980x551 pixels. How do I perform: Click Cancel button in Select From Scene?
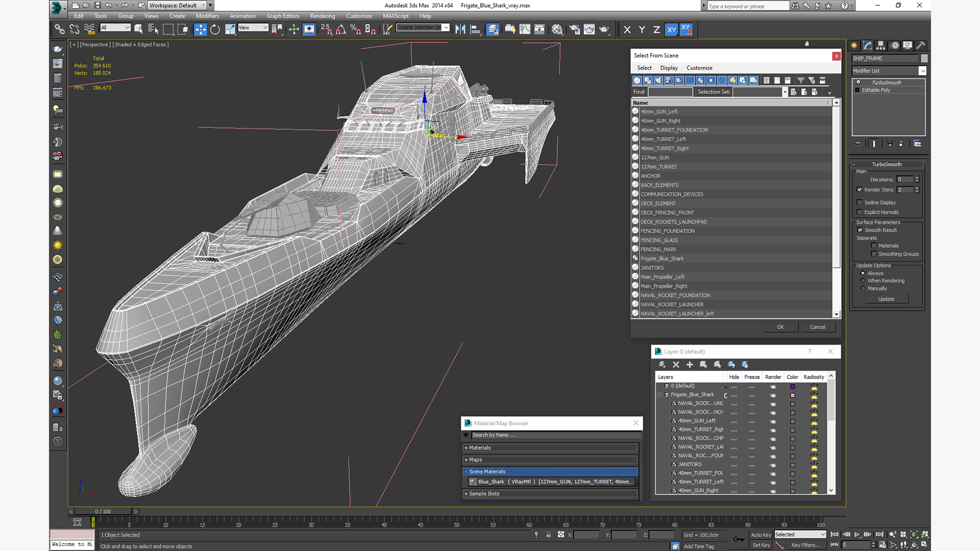(817, 327)
